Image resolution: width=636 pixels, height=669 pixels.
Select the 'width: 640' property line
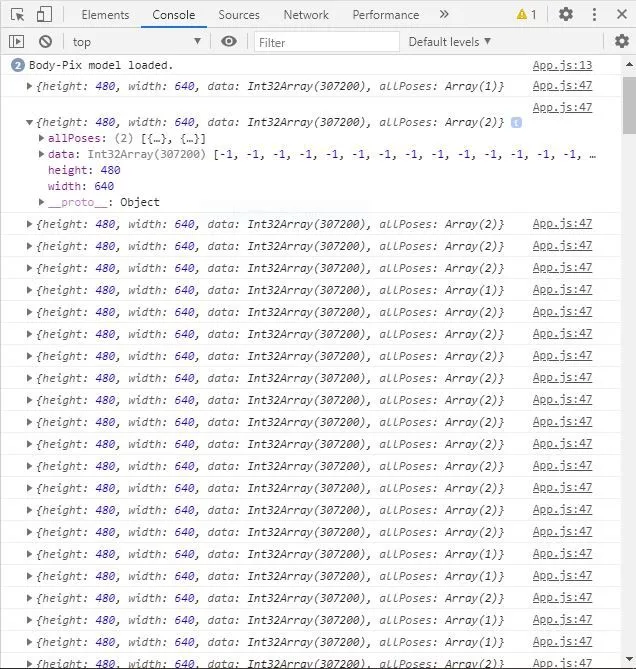click(81, 186)
